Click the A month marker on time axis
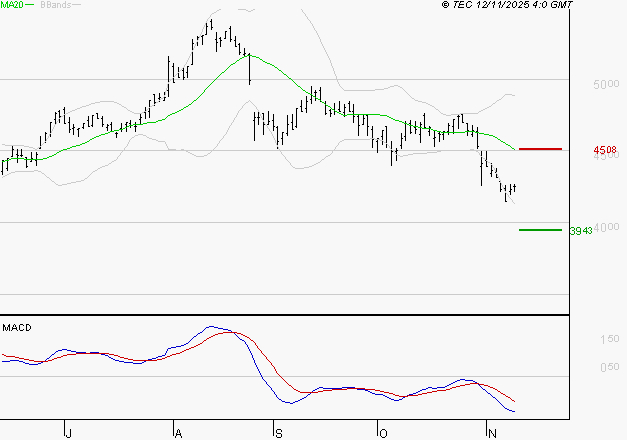The height and width of the screenshot is (440, 627). click(x=179, y=434)
